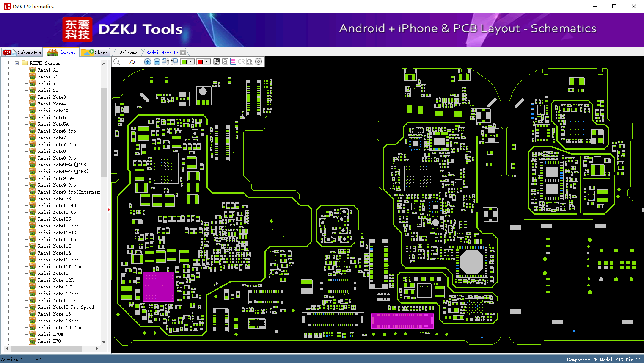Switch to the Welcome document tab
Screen dimensions: 644x363
point(128,53)
